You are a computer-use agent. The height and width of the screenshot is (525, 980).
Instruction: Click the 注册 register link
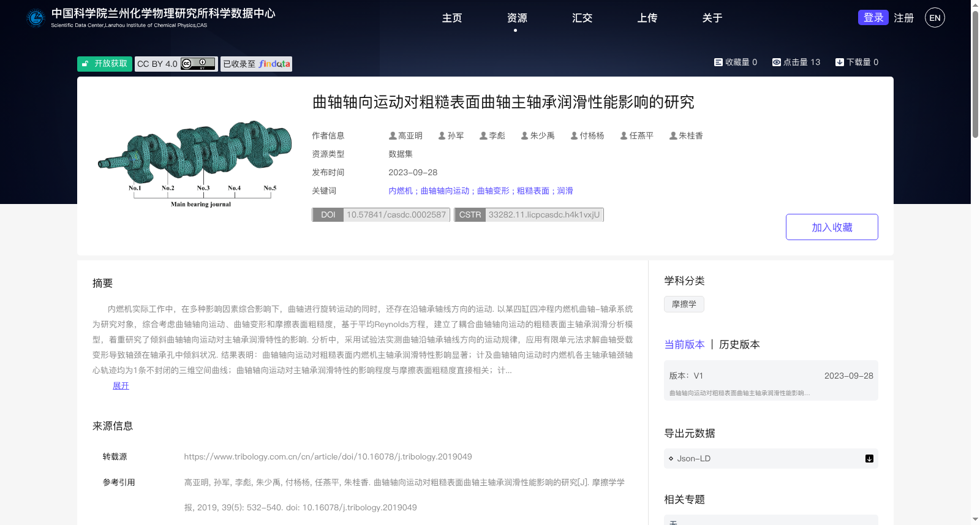pos(903,18)
